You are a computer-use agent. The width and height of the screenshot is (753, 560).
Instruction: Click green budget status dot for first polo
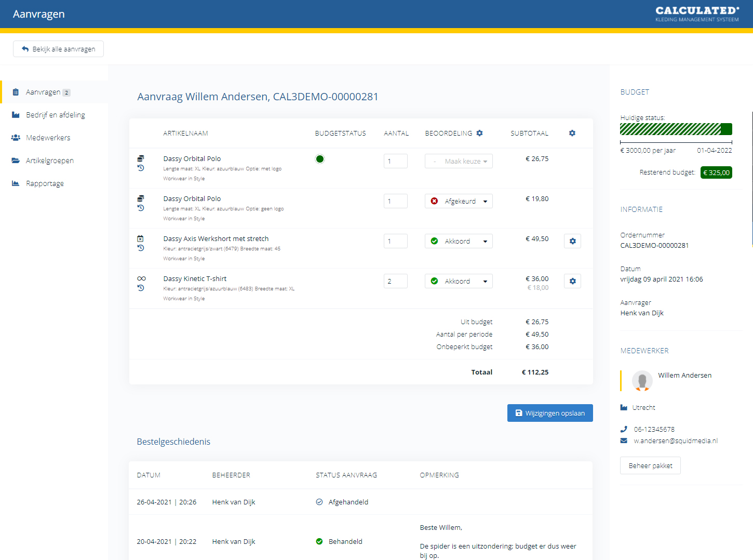pyautogui.click(x=320, y=159)
